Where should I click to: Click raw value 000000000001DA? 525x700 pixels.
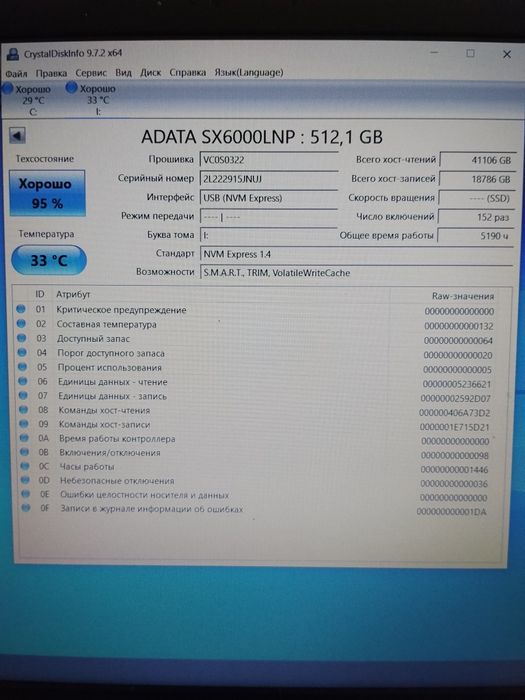451,512
